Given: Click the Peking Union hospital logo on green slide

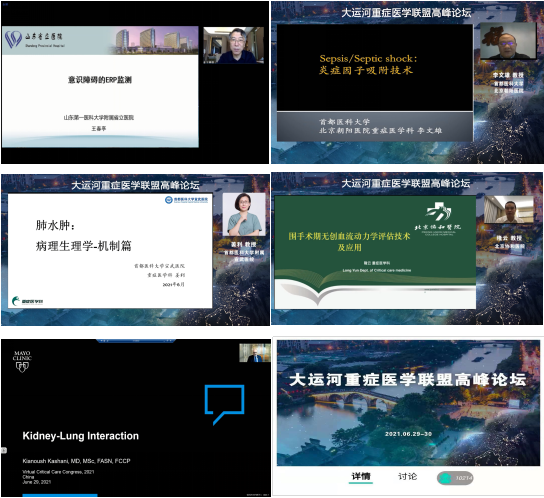Looking at the screenshot, I should [438, 219].
